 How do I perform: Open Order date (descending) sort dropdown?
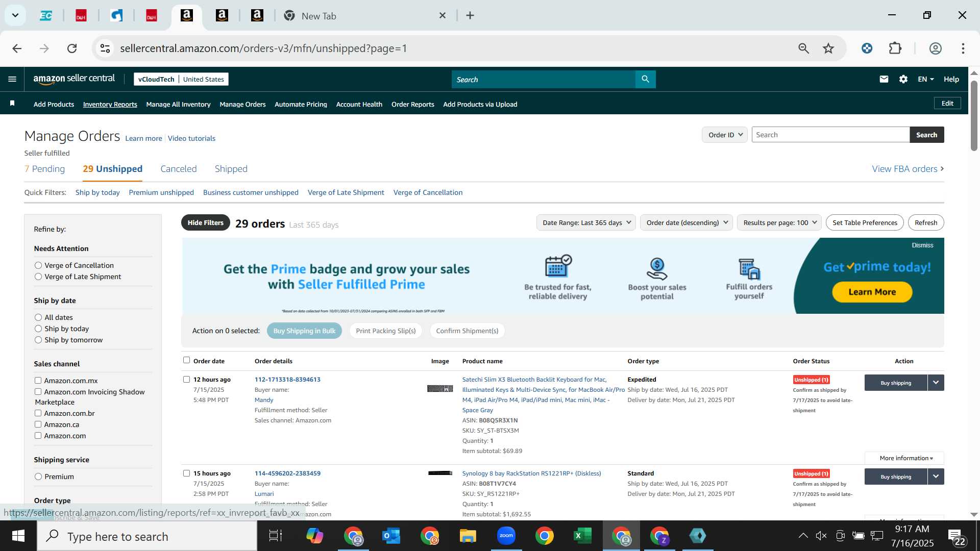[687, 222]
